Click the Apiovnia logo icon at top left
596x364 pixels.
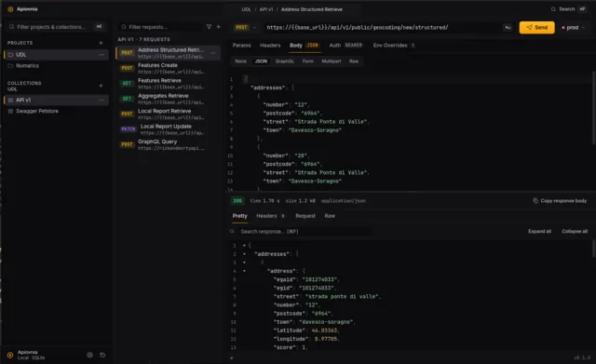click(x=10, y=9)
